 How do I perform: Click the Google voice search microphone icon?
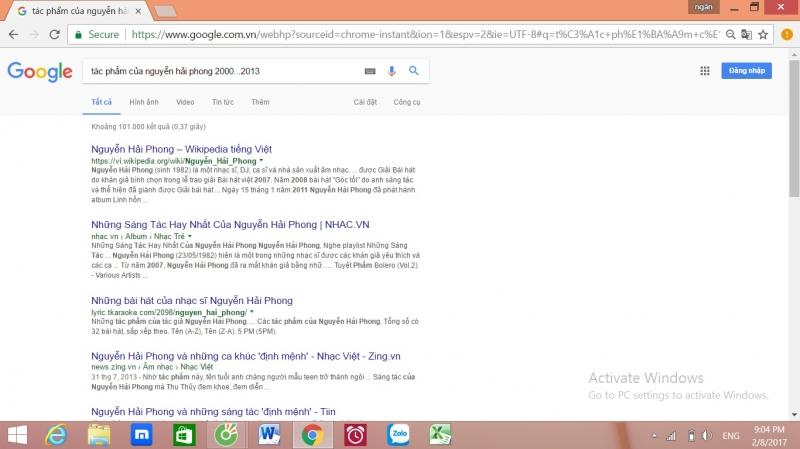(391, 71)
